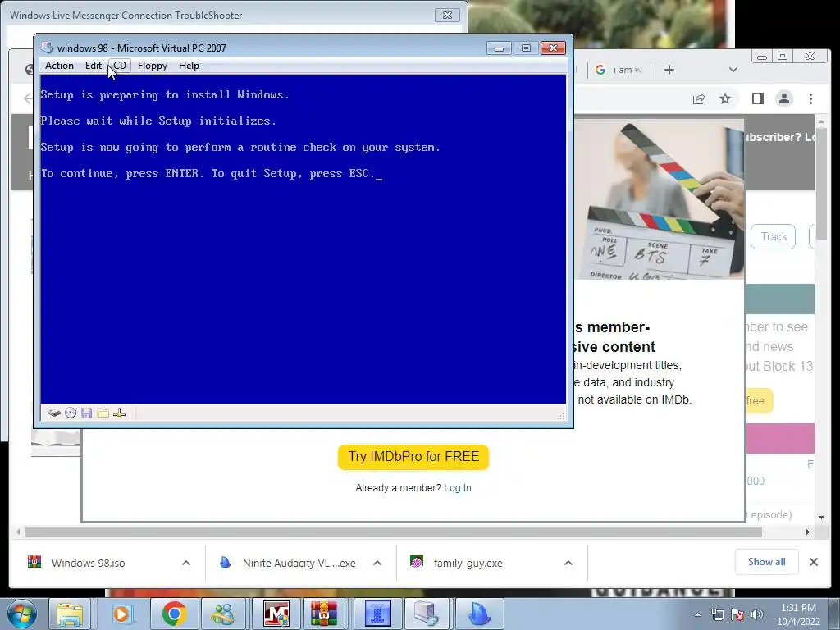Show hidden system tray icons
Screen dimensions: 840x630
697,614
